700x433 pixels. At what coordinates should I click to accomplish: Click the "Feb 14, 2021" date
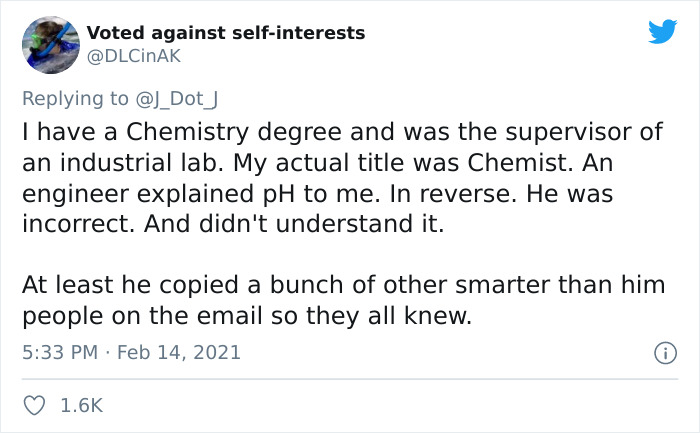[x=182, y=353]
